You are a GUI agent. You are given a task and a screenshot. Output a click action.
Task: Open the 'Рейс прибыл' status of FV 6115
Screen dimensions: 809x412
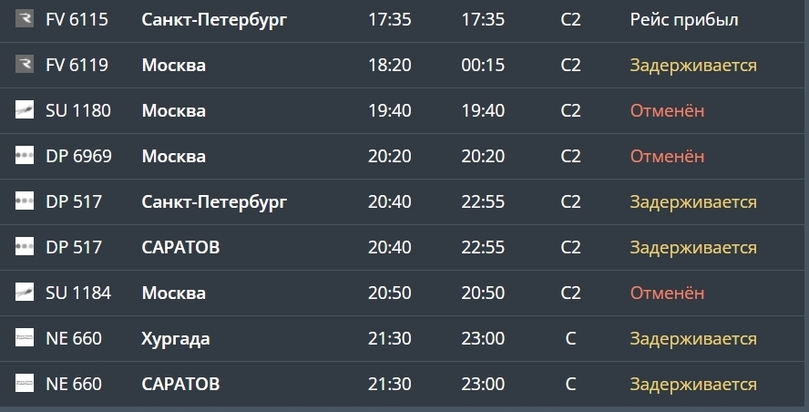(684, 20)
